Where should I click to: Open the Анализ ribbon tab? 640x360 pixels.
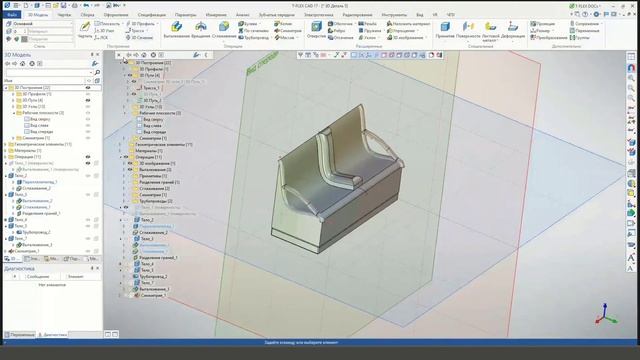point(242,15)
